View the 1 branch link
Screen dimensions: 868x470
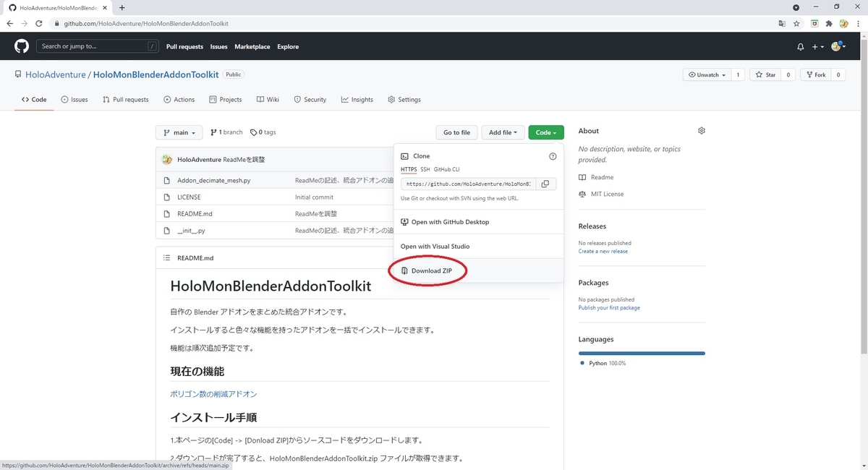[226, 132]
